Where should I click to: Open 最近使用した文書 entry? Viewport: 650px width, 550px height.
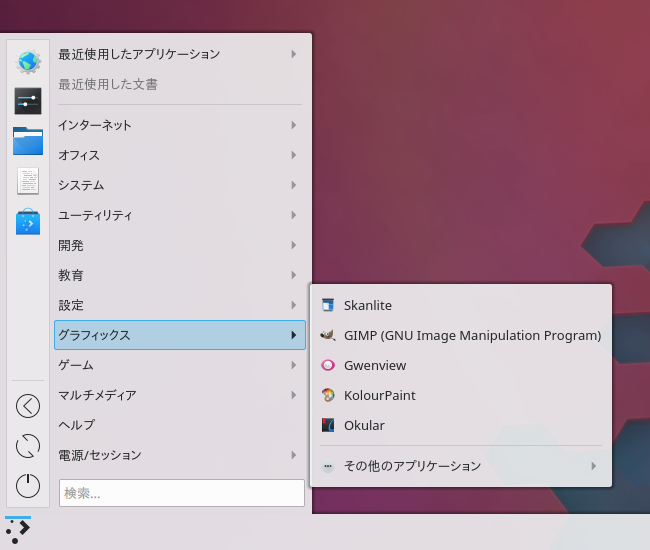point(180,84)
